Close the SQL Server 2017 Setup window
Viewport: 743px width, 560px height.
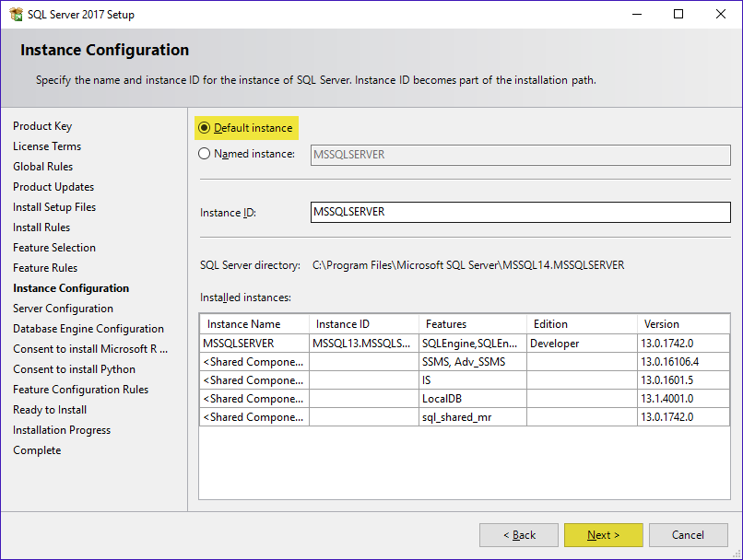coord(721,14)
